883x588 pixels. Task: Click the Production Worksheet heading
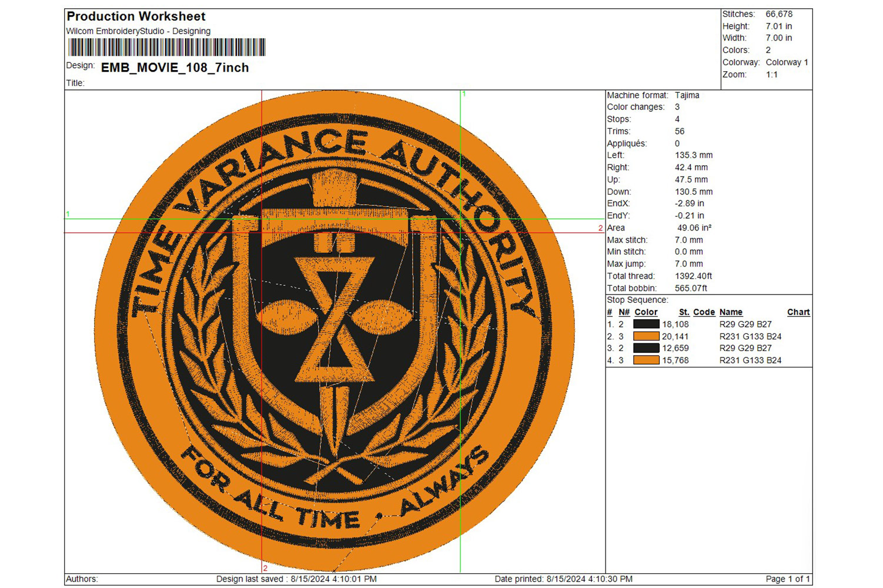click(136, 16)
